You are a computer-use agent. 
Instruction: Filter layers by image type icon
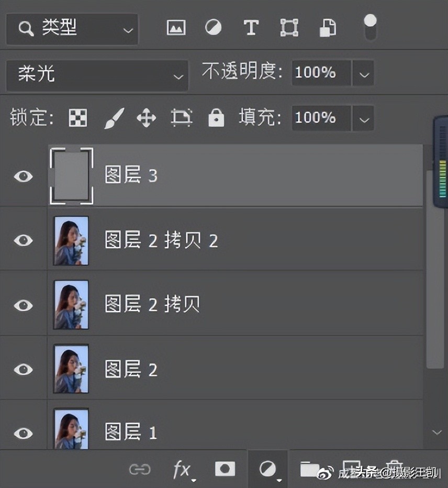pyautogui.click(x=176, y=28)
